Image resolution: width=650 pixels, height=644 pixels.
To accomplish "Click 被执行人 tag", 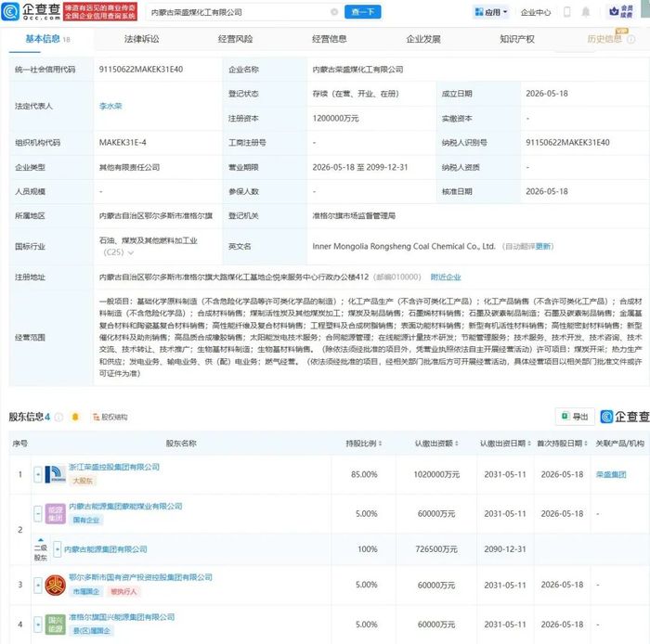I will click(123, 591).
